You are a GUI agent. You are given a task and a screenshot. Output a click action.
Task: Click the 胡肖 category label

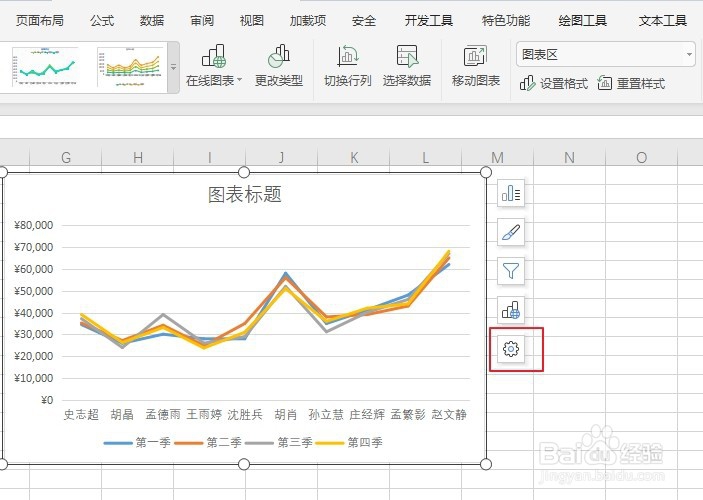pos(286,414)
